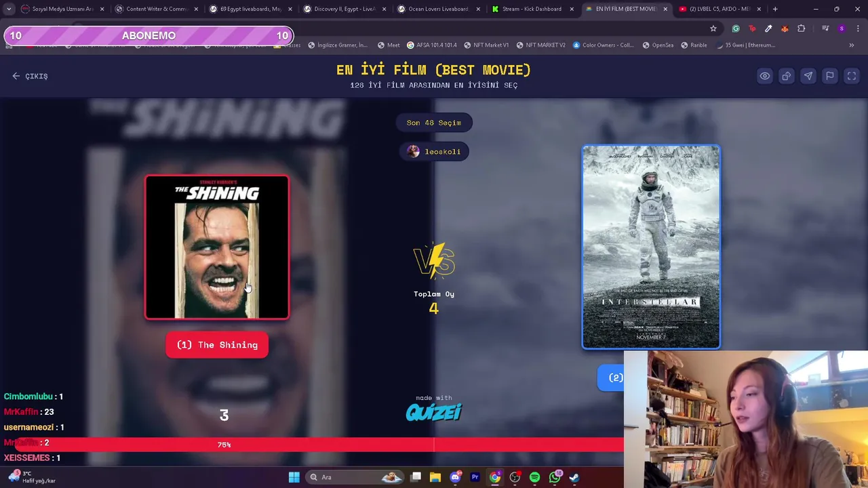The width and height of the screenshot is (868, 488).
Task: Open AFSA 101.4 bookmark
Action: point(432,45)
